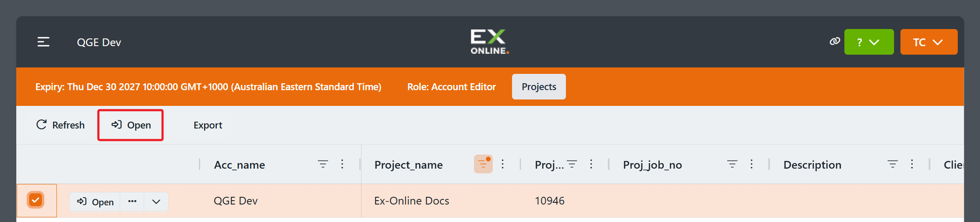Open filter for Proj... column
Image resolution: width=980 pixels, height=222 pixels.
pyautogui.click(x=572, y=164)
